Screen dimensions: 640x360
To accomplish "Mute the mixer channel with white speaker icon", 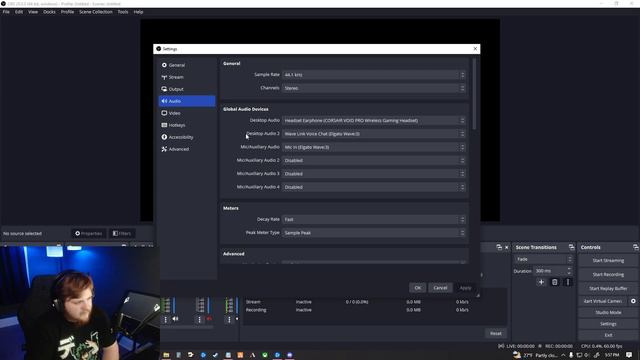I will [x=176, y=319].
